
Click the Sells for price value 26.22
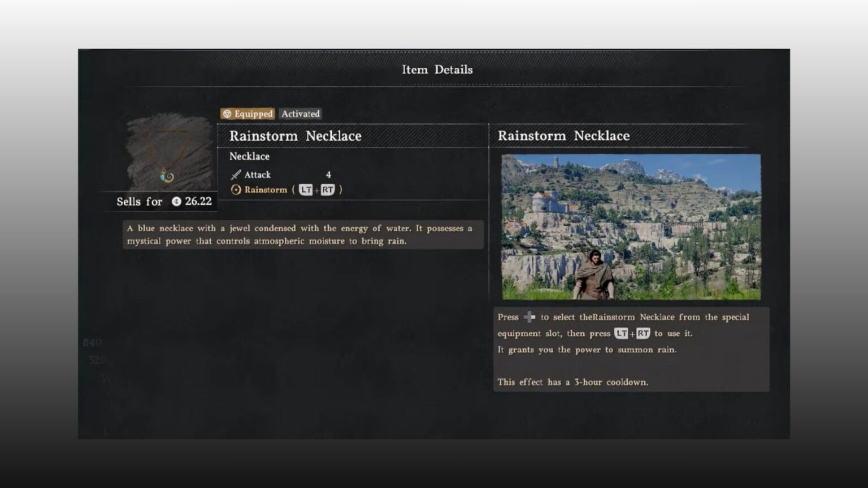coord(198,202)
